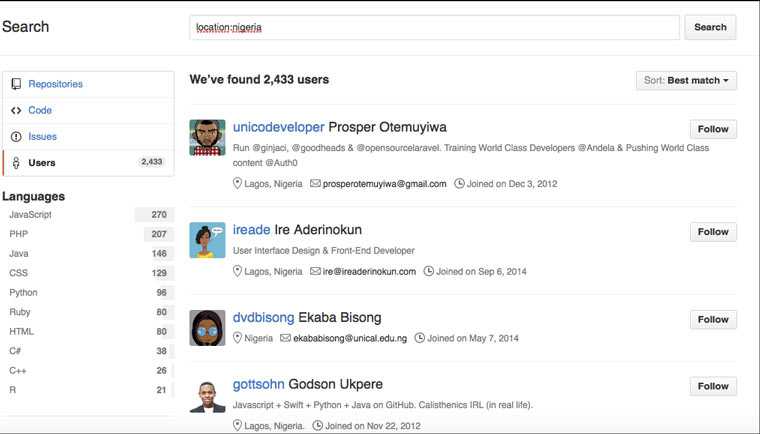This screenshot has height=434, width=760.
Task: Click the Issues exclamation icon
Action: (16, 136)
